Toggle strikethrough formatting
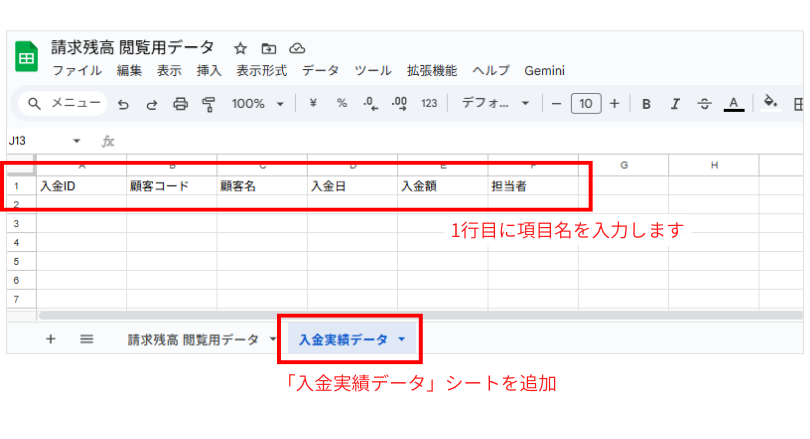This screenshot has height=439, width=810. [704, 104]
